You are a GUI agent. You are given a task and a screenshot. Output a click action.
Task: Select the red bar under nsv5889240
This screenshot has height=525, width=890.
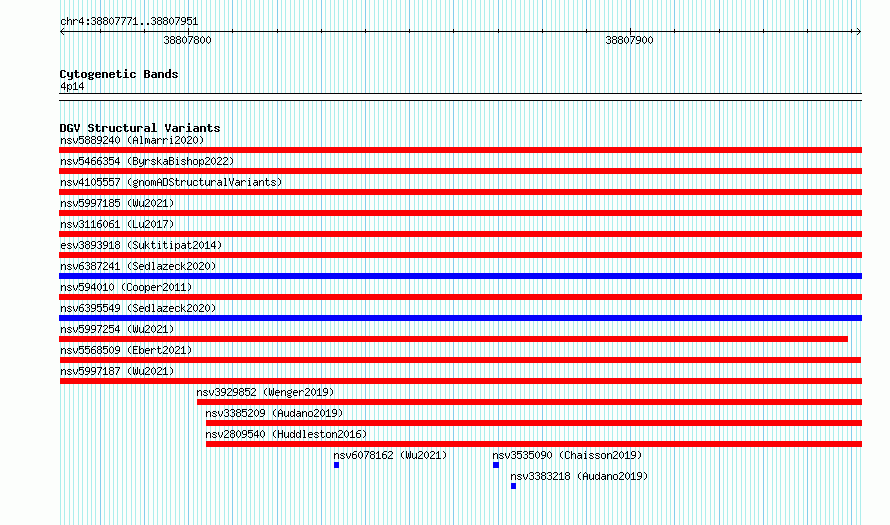(460, 150)
